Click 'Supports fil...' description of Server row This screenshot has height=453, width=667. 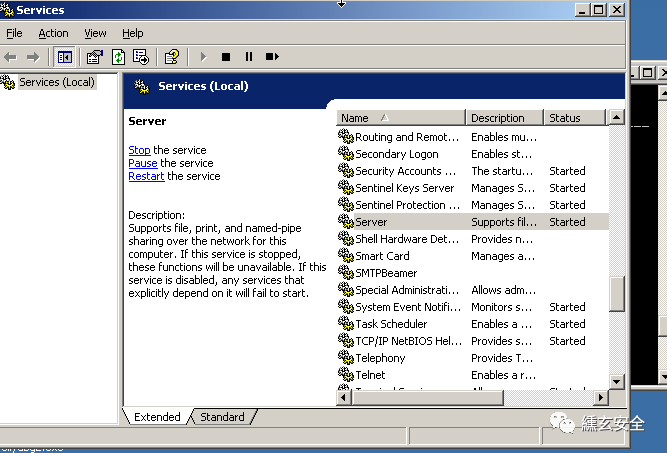click(x=504, y=222)
